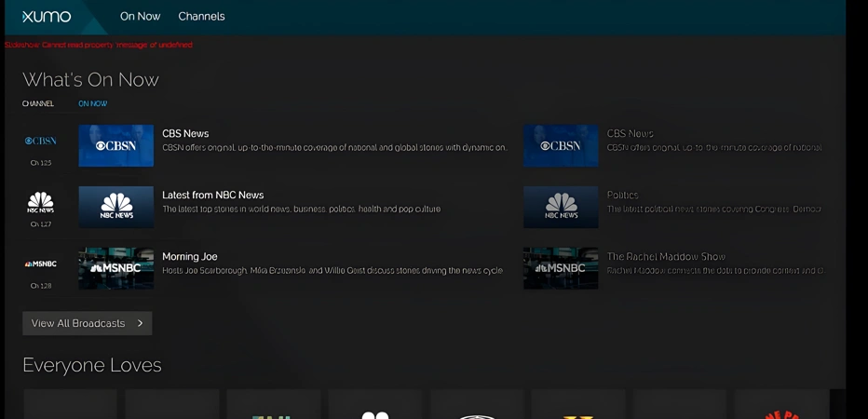Select the upcoming CBS News title at right
This screenshot has width=868, height=419.
click(x=630, y=133)
